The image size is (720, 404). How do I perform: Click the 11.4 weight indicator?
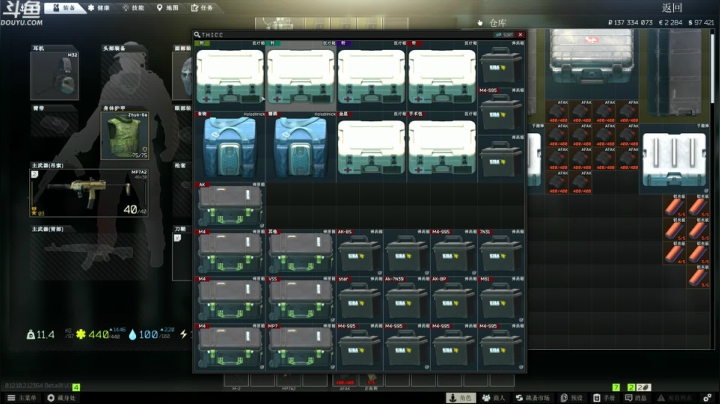click(x=41, y=335)
